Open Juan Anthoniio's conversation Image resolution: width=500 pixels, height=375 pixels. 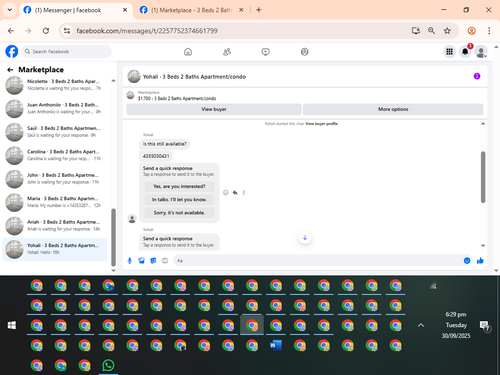point(55,108)
